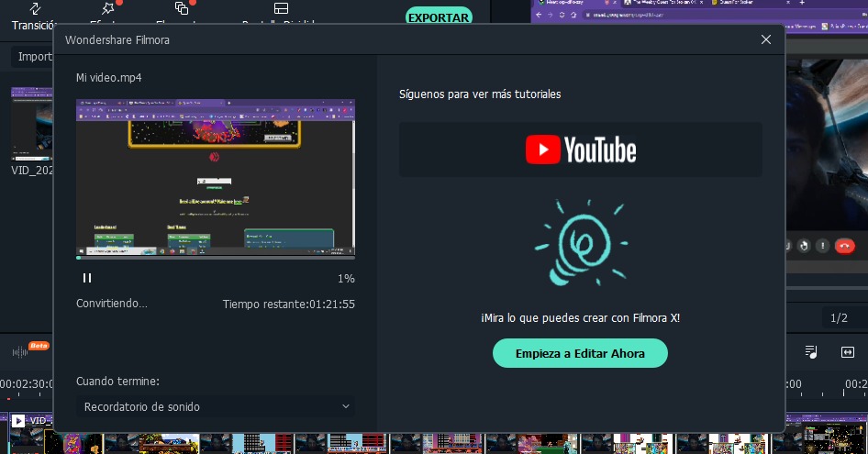Screen dimensions: 868x454
Task: Click the browser home icon
Action: coord(573,15)
